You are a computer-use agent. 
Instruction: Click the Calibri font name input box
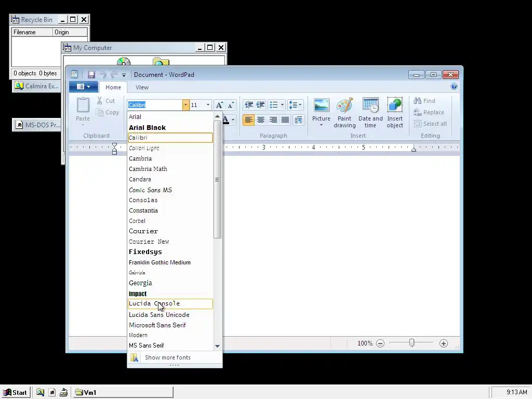155,105
